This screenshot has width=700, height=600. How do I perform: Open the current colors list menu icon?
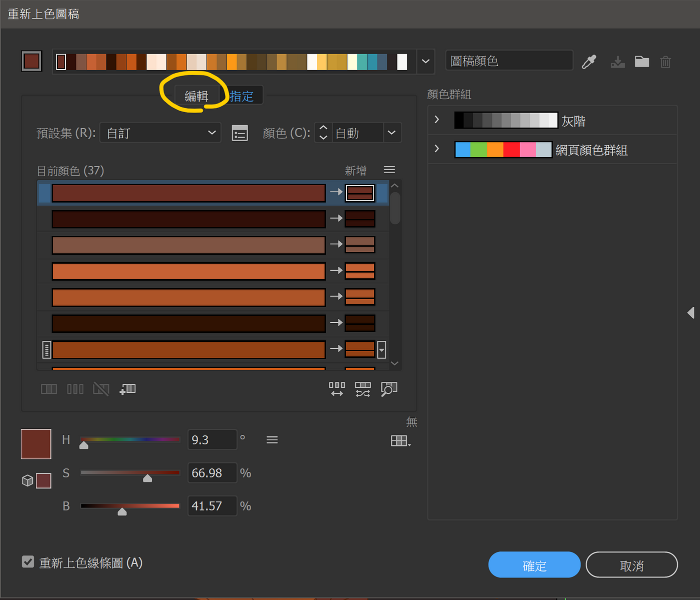[389, 170]
